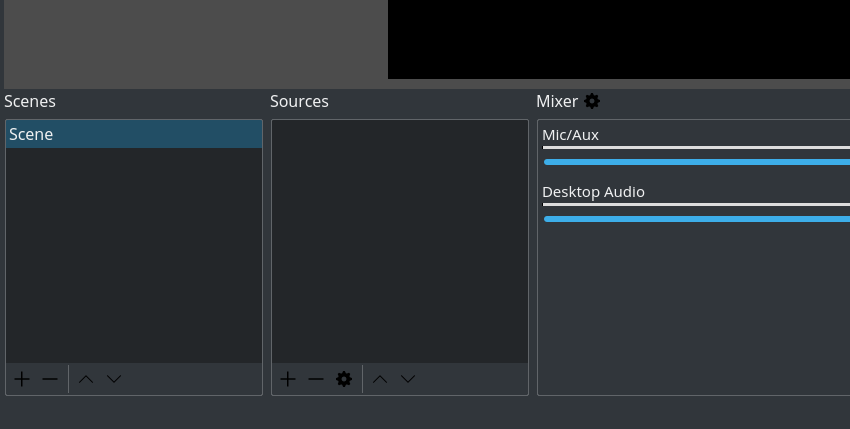This screenshot has width=850, height=429.
Task: Move the source up in the Sources list
Action: (x=380, y=379)
